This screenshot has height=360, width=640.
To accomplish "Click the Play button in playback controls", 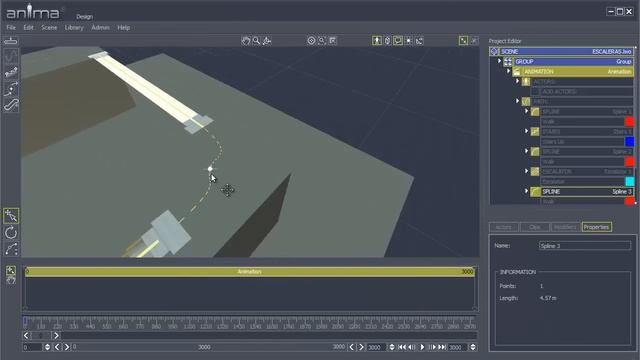I will [422, 347].
